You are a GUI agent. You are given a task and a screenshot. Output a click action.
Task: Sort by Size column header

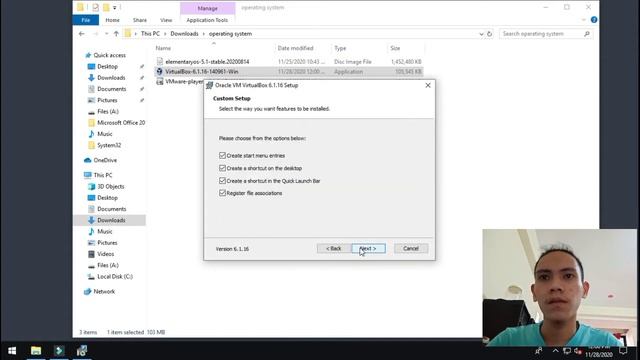pos(395,48)
